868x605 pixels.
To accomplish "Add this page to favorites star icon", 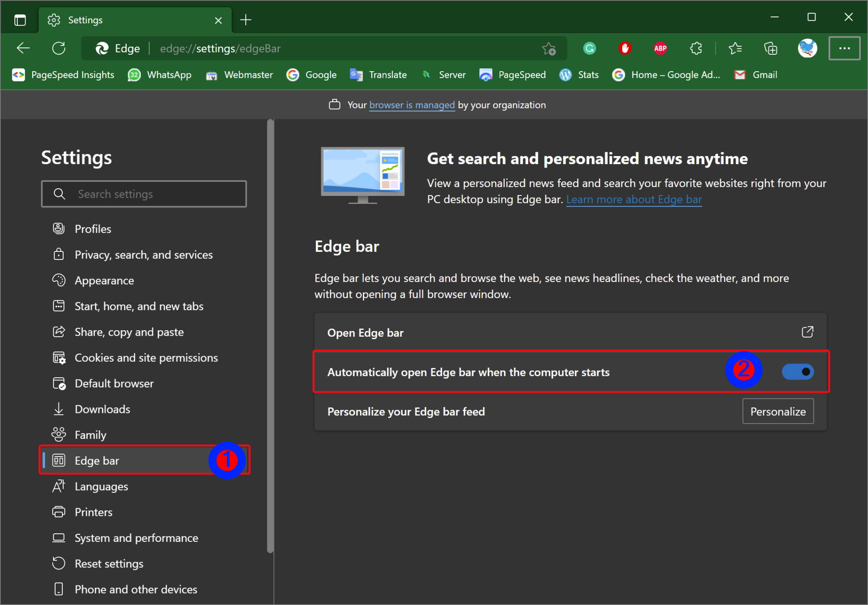I will [x=549, y=49].
